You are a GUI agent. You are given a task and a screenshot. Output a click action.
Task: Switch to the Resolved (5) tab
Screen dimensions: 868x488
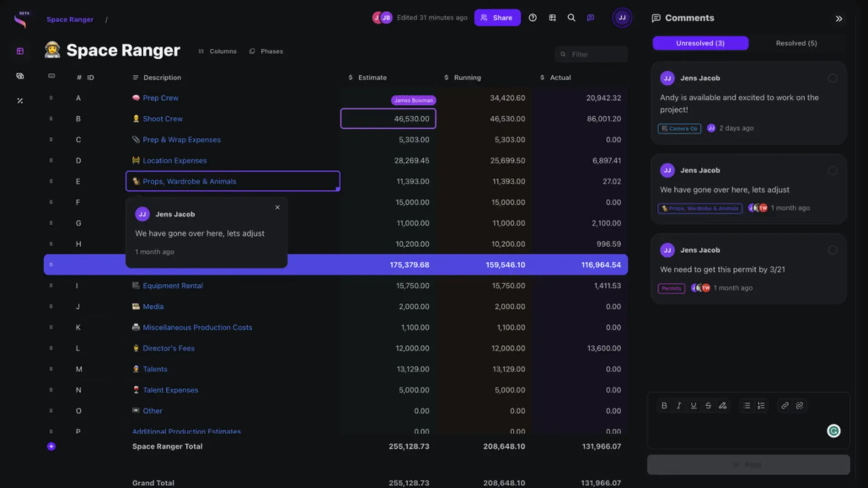coord(796,43)
